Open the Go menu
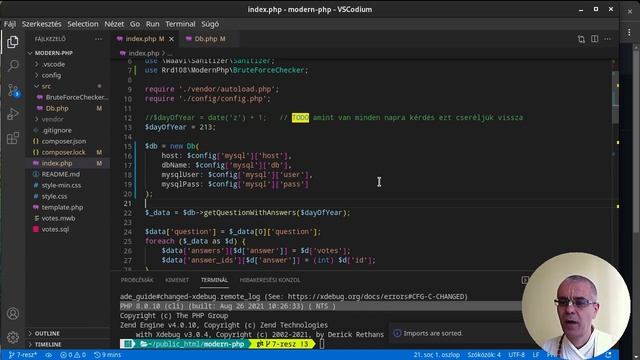640x360 pixels. tap(135, 24)
